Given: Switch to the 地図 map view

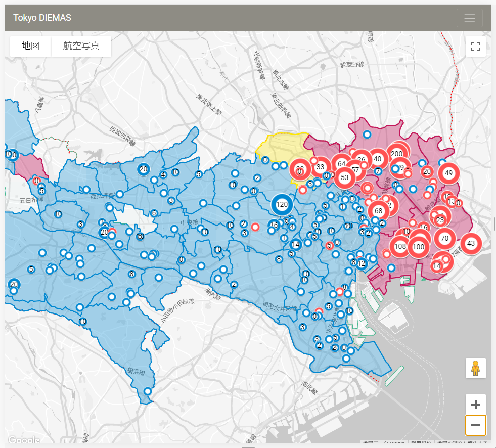Looking at the screenshot, I should point(31,46).
